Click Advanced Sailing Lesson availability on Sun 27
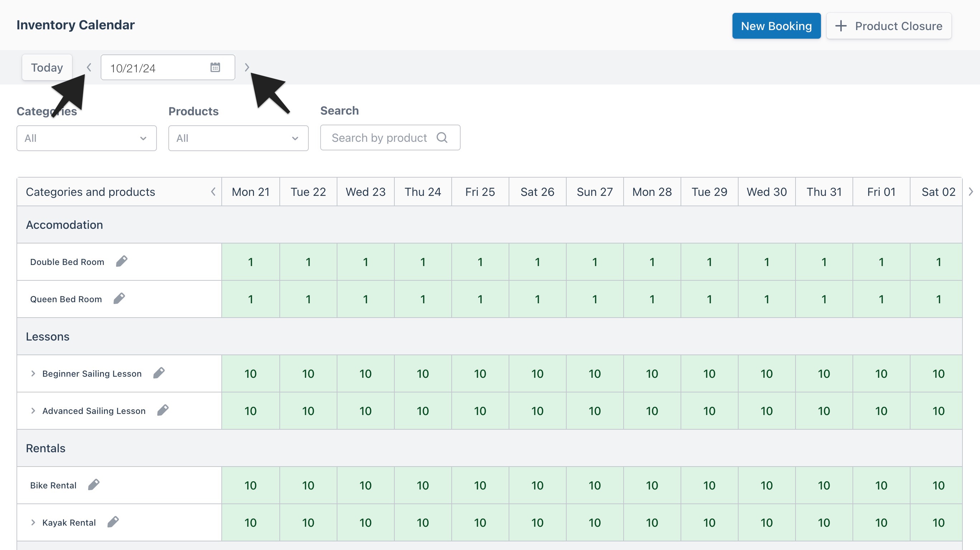Image resolution: width=980 pixels, height=550 pixels. click(x=595, y=411)
